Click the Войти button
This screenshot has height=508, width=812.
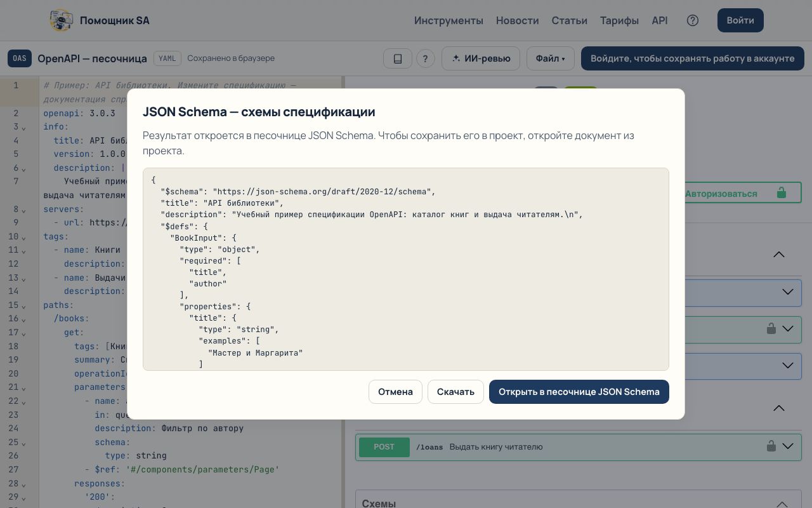740,20
